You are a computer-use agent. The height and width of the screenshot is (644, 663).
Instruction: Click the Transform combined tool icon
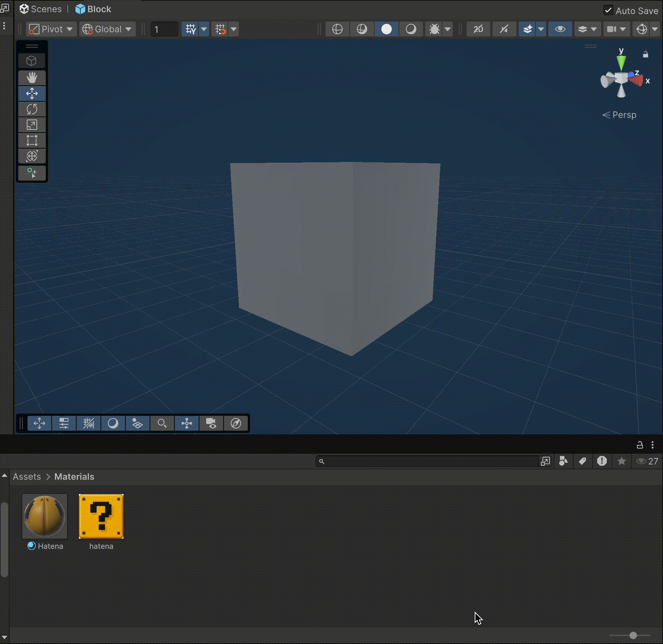32,156
